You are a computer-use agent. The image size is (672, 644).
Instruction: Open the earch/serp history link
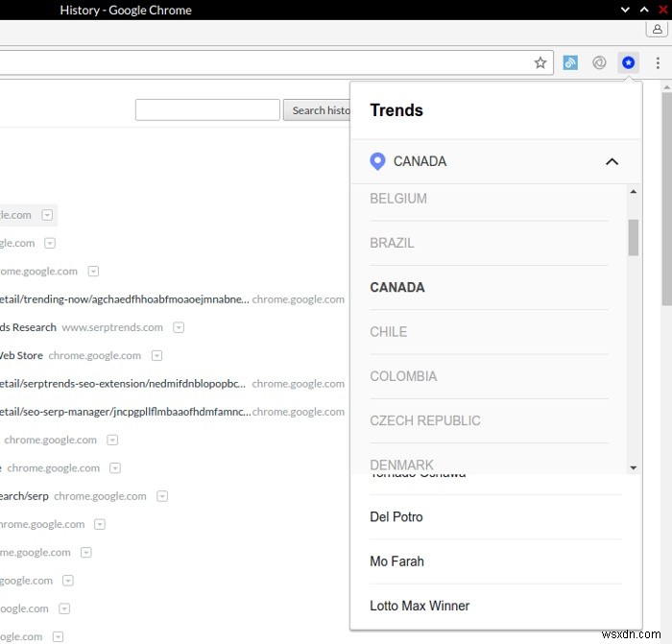click(24, 496)
